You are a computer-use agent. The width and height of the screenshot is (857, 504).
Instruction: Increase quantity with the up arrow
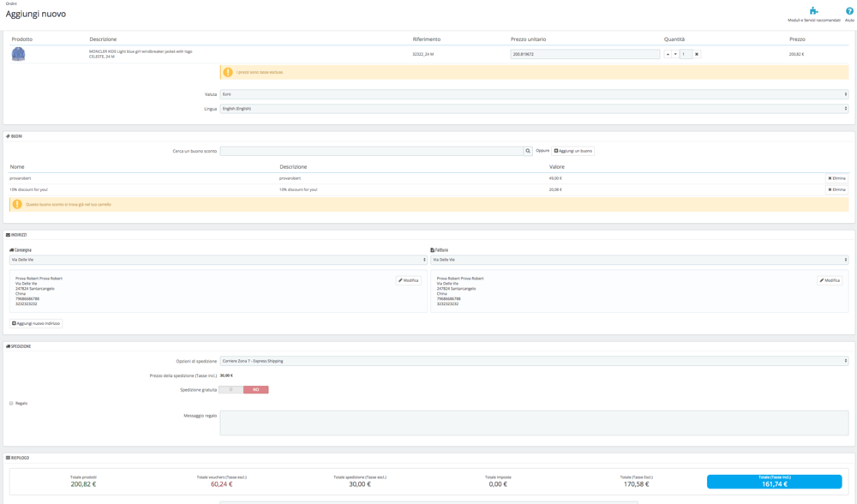pyautogui.click(x=668, y=54)
